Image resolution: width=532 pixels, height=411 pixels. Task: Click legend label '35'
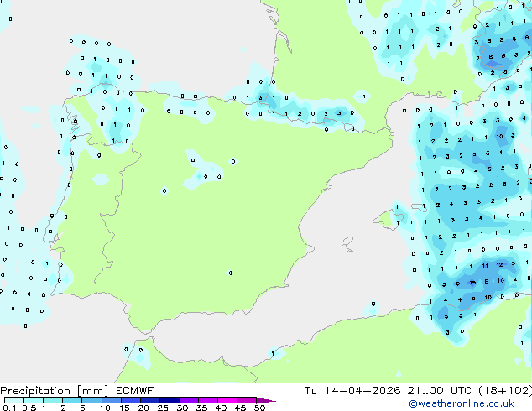pos(201,408)
